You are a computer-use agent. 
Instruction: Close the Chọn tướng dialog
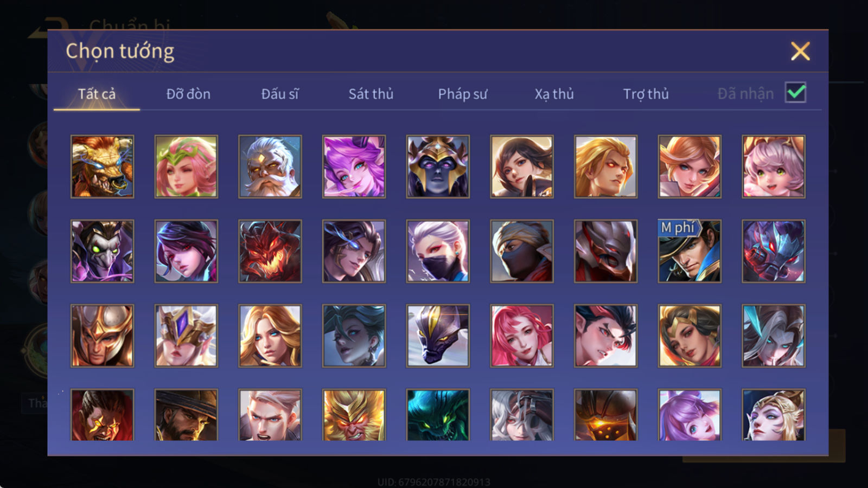tap(800, 52)
